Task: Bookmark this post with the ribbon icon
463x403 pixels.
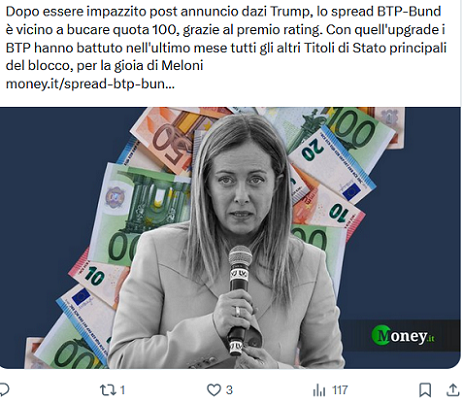Action: coord(425,390)
